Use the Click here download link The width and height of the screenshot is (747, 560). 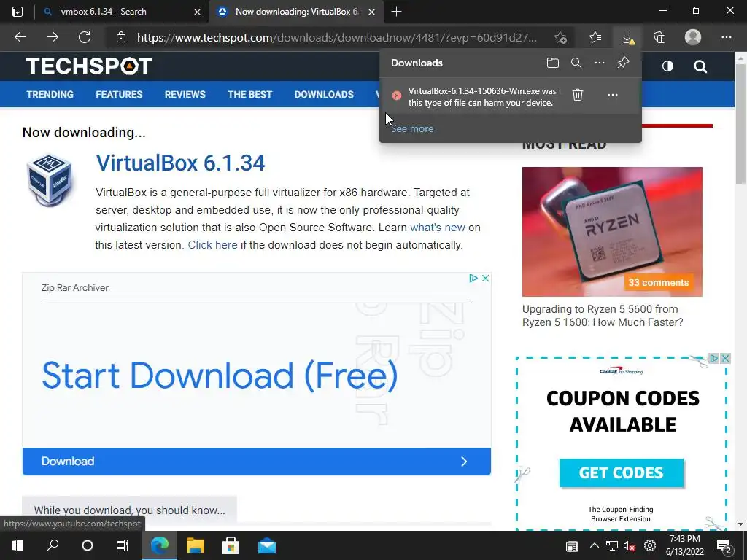[x=212, y=245]
